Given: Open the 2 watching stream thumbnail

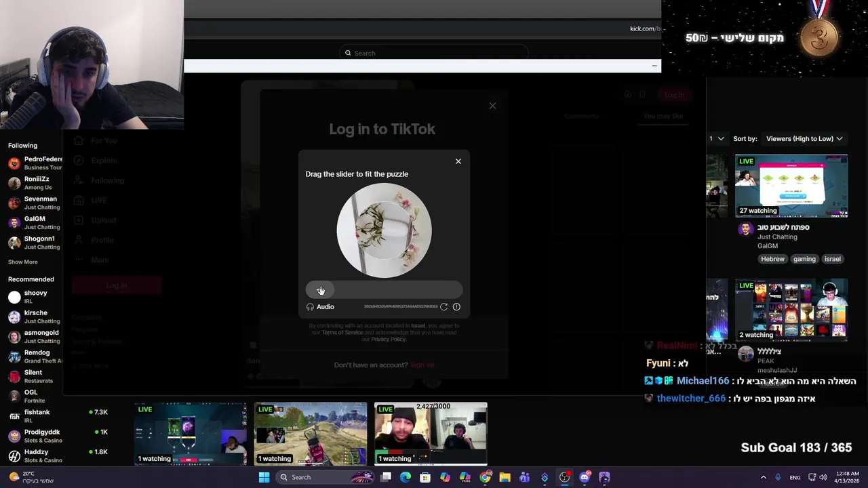Looking at the screenshot, I should (791, 310).
